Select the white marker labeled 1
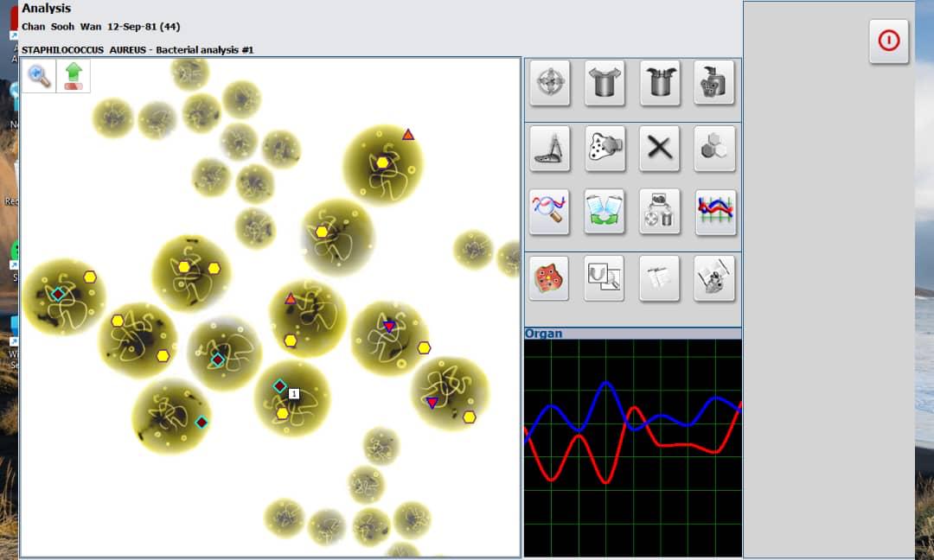This screenshot has height=560, width=934. [294, 394]
